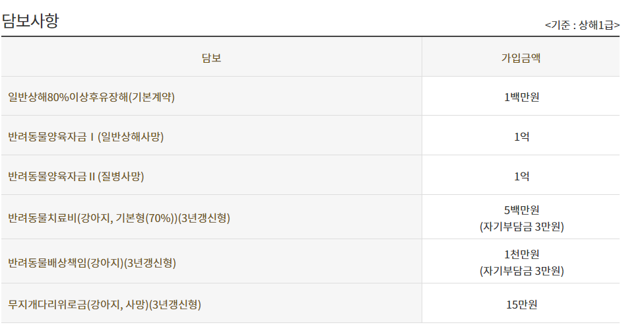Select 일반상해80%이상후유장해(기본계약) row label

point(91,97)
